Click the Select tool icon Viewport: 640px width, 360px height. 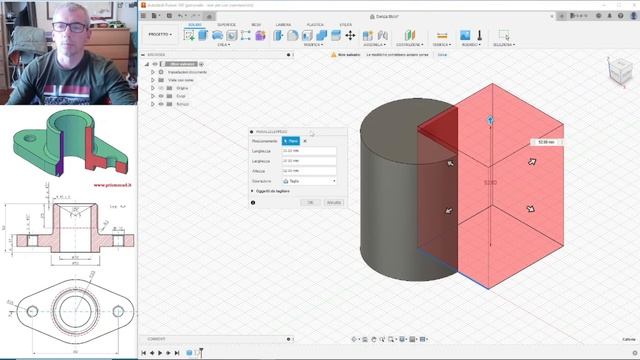(504, 36)
